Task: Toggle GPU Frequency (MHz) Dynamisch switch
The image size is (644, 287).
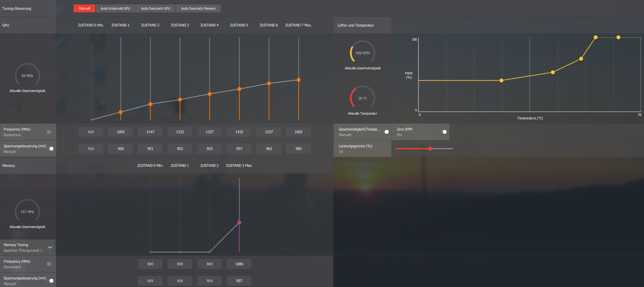Action: pos(50,132)
